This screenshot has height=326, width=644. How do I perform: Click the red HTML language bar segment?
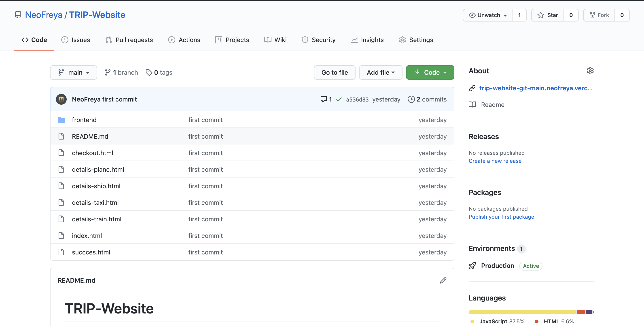coord(581,312)
